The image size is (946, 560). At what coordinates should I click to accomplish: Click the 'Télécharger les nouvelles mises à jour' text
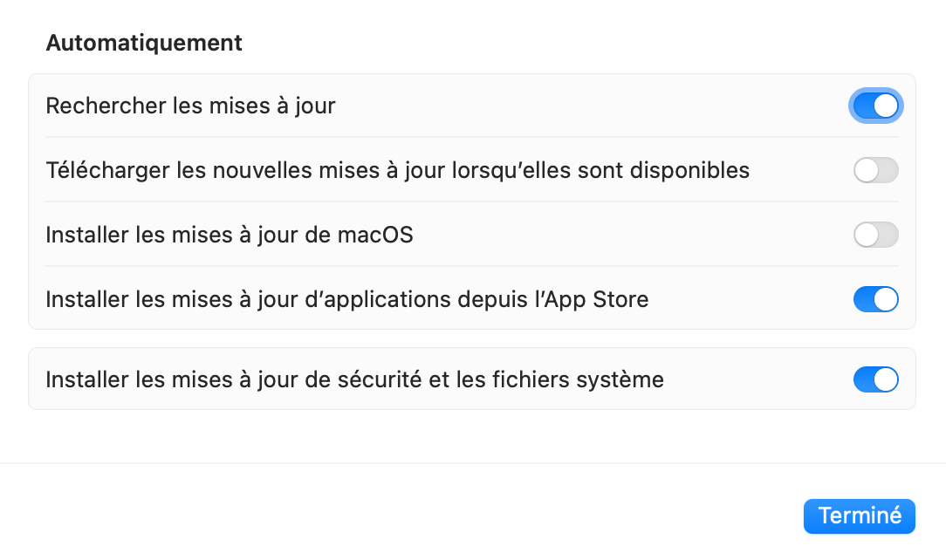(397, 171)
